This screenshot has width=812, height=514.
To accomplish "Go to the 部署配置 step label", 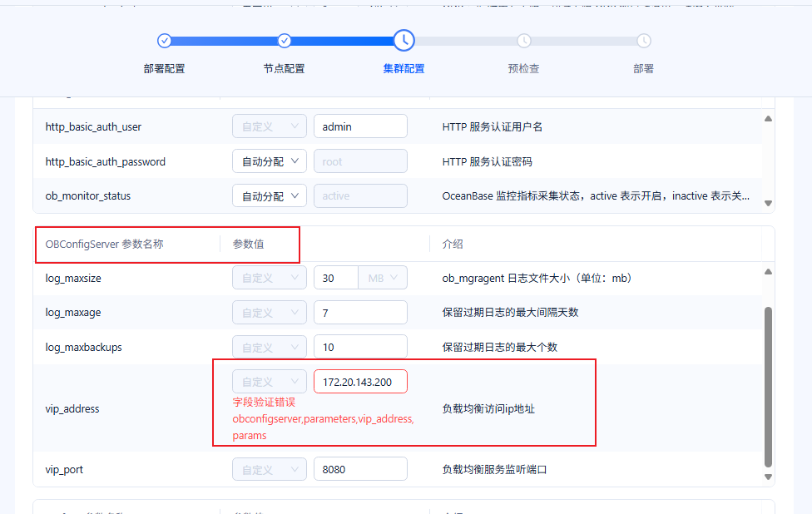I will (x=164, y=68).
